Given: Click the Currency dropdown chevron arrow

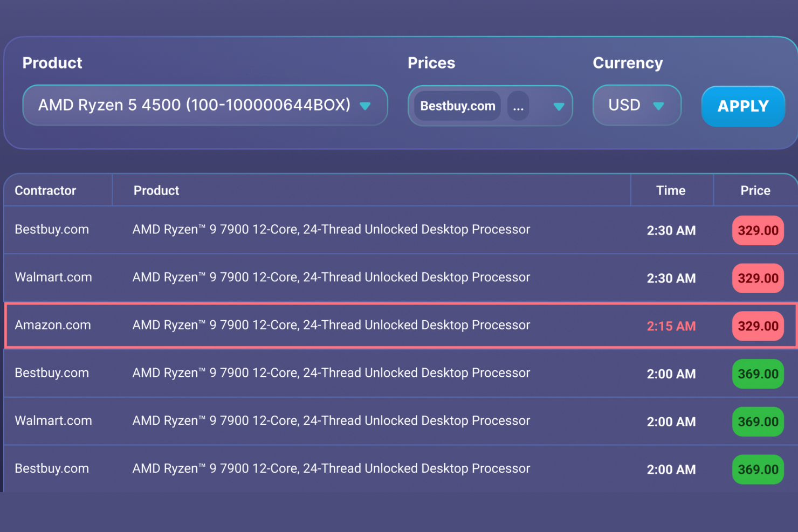Looking at the screenshot, I should pyautogui.click(x=658, y=106).
